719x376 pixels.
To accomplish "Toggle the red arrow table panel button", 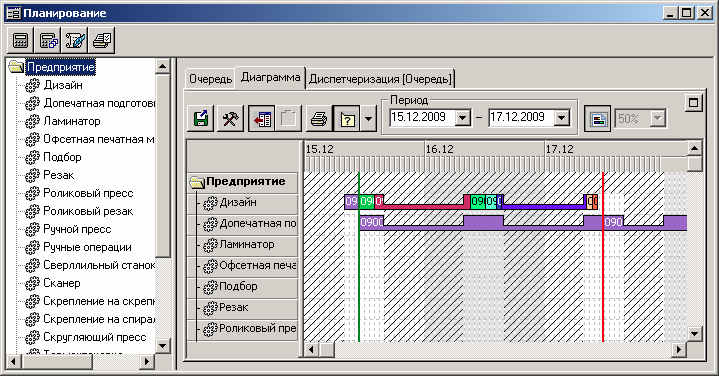I will pos(262,119).
